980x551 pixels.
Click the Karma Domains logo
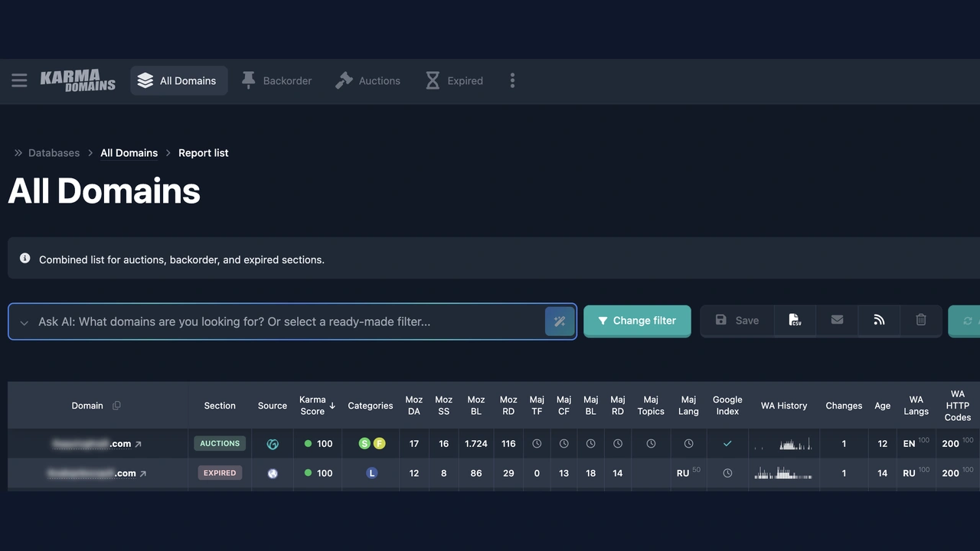(78, 80)
